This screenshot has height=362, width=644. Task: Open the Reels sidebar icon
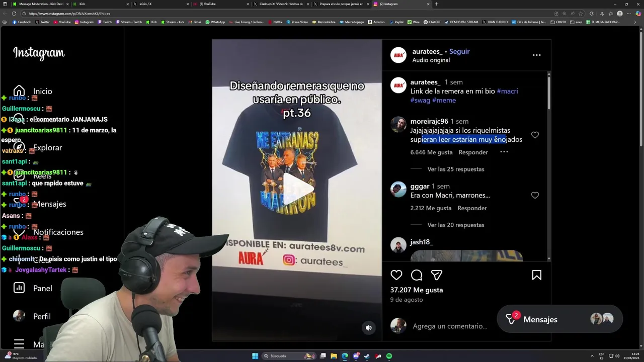tap(19, 175)
